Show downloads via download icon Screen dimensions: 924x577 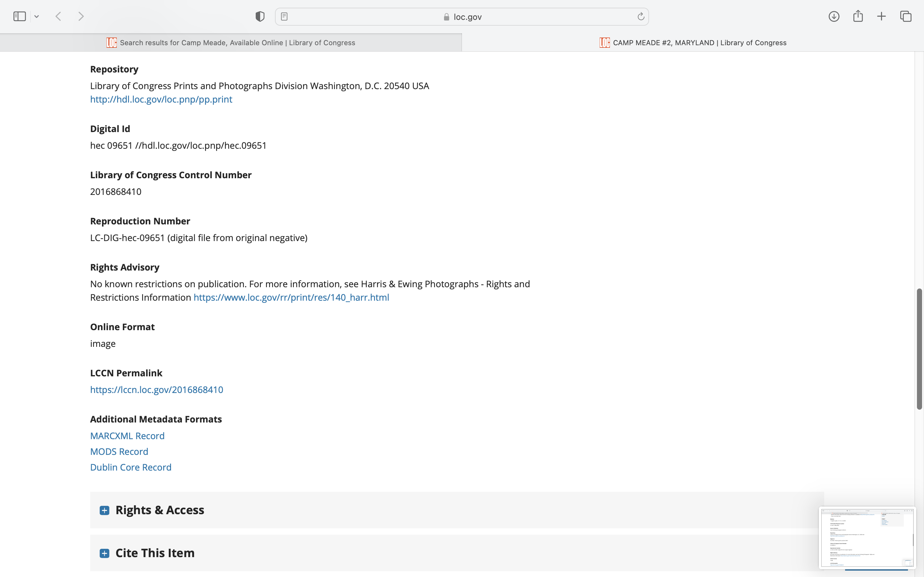(834, 16)
